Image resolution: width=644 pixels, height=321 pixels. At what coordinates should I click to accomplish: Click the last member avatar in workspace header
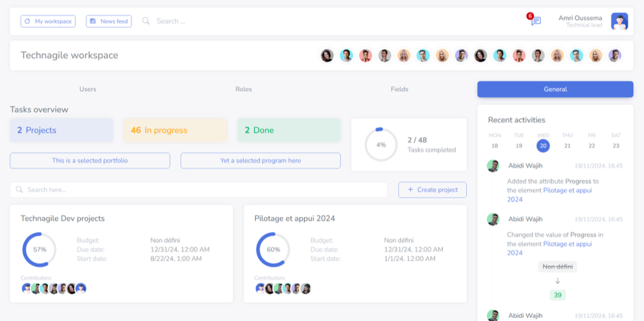coord(615,55)
